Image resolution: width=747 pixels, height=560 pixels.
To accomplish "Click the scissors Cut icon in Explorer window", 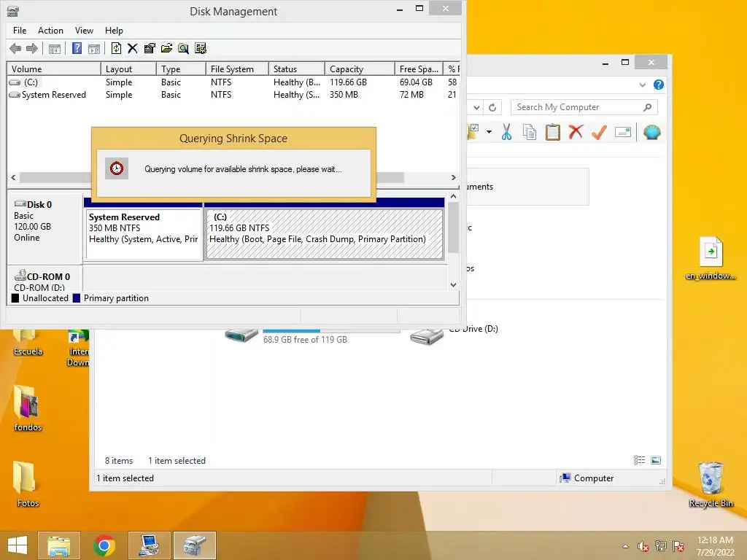I will [506, 132].
